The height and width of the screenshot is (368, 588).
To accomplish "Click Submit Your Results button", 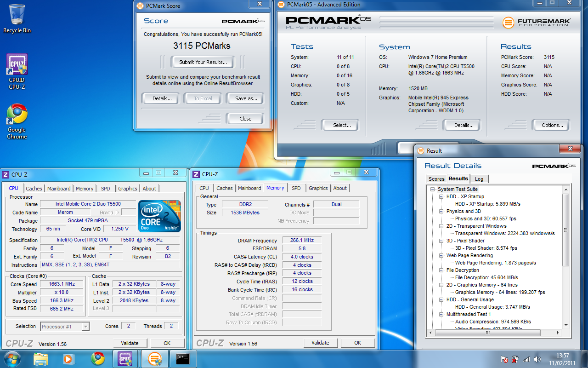I will (x=203, y=62).
